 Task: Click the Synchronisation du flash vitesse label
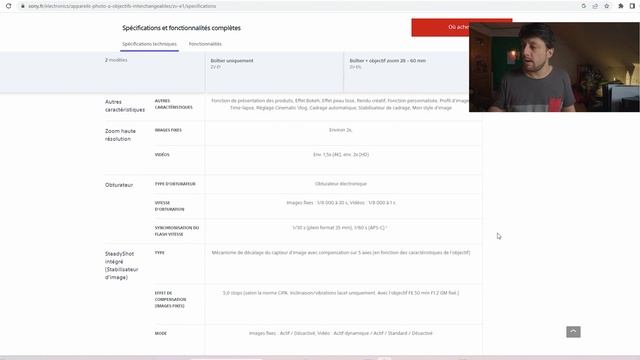tap(177, 231)
